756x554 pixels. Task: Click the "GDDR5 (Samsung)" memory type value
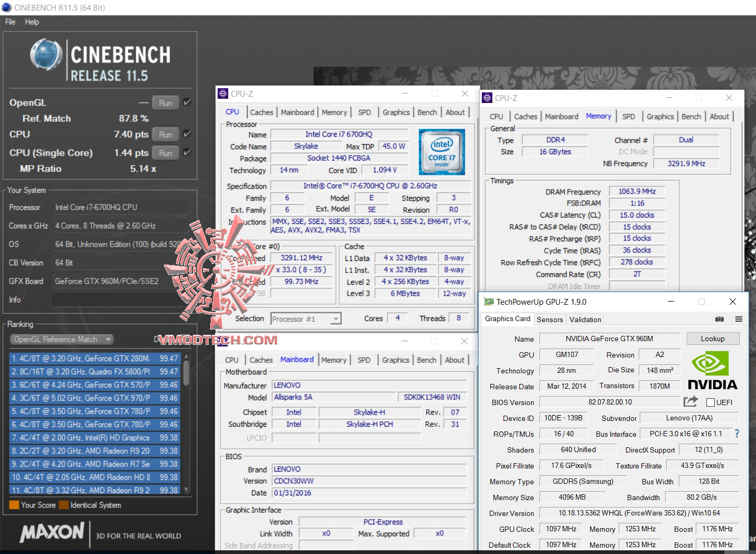coord(583,481)
